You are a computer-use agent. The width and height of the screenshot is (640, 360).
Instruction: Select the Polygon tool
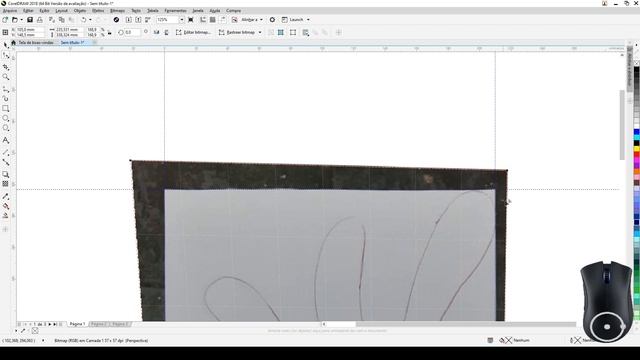6,128
